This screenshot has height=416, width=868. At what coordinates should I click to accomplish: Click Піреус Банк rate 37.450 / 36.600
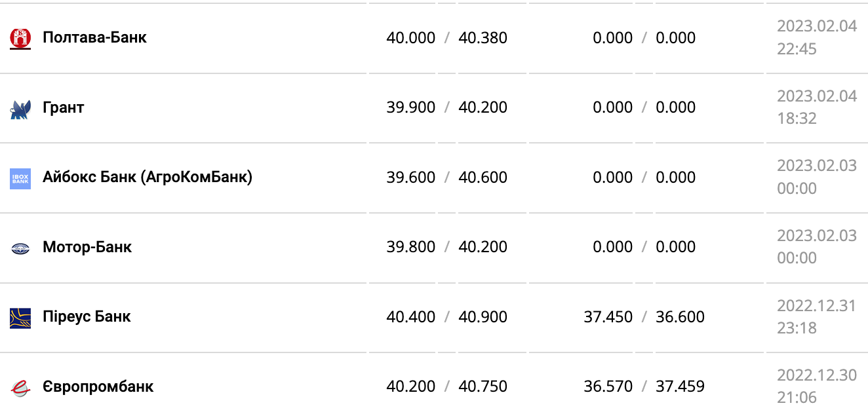point(644,317)
